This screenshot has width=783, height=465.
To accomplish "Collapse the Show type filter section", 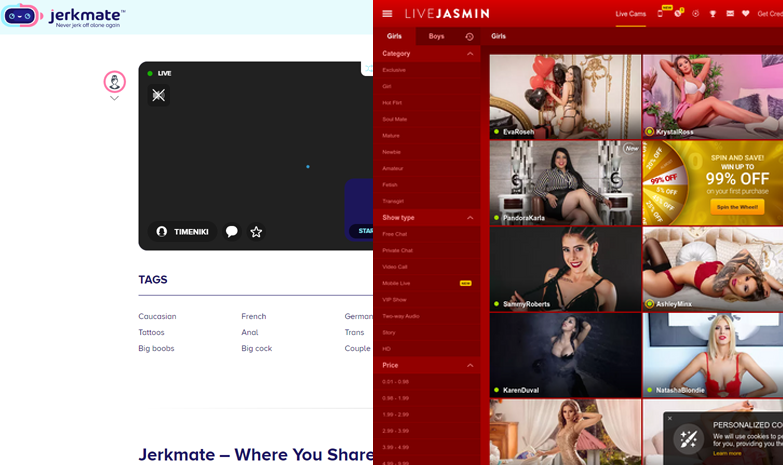I will pos(470,218).
